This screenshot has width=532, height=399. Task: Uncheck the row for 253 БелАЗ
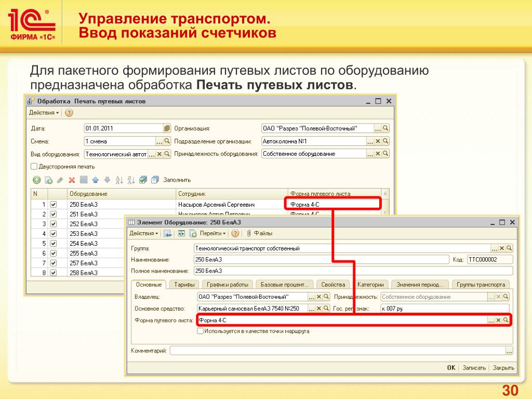click(54, 234)
